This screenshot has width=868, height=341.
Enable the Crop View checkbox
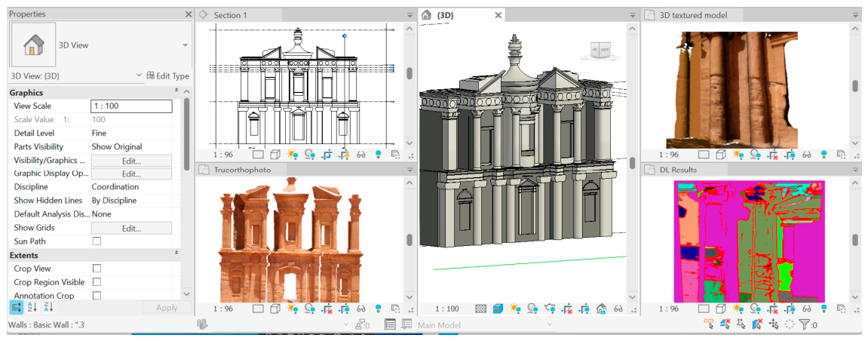(x=97, y=269)
